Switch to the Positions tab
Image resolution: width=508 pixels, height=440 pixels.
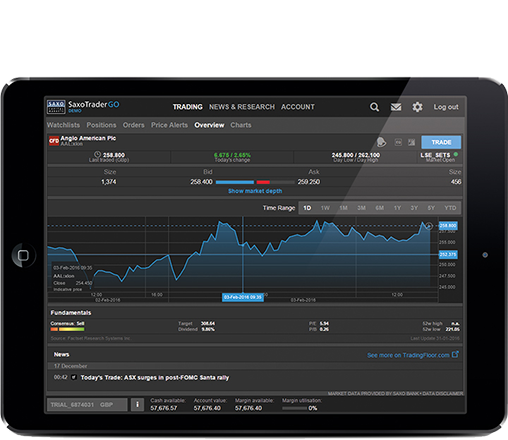coord(101,125)
